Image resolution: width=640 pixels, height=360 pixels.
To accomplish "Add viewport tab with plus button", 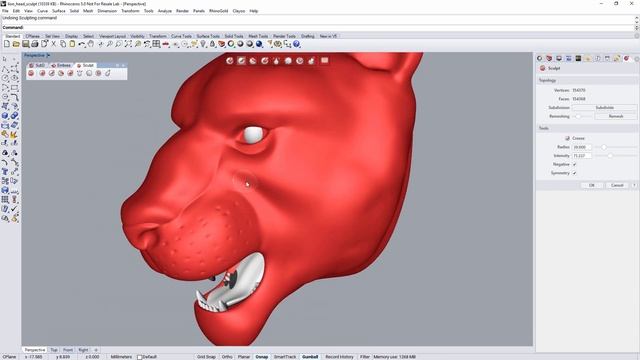I will [96, 350].
